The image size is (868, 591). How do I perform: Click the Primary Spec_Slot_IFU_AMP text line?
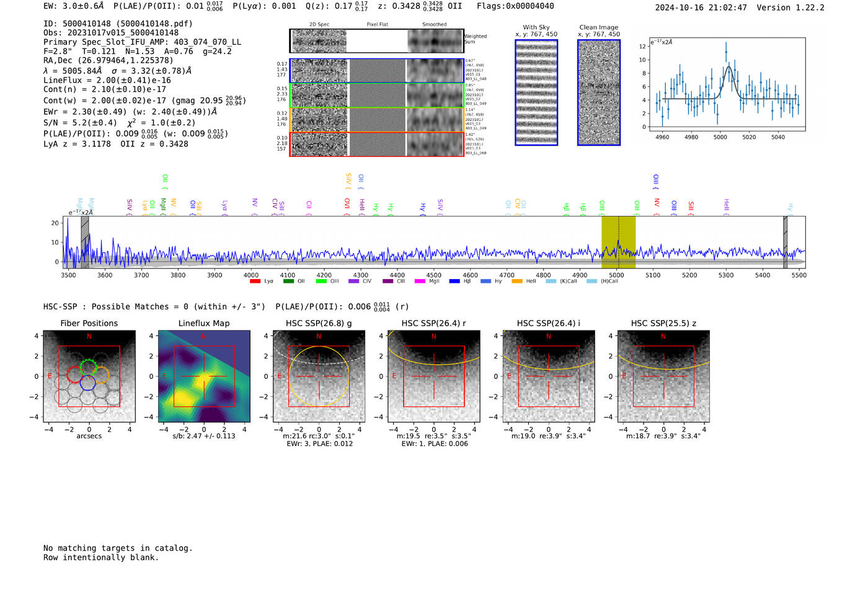(143, 42)
